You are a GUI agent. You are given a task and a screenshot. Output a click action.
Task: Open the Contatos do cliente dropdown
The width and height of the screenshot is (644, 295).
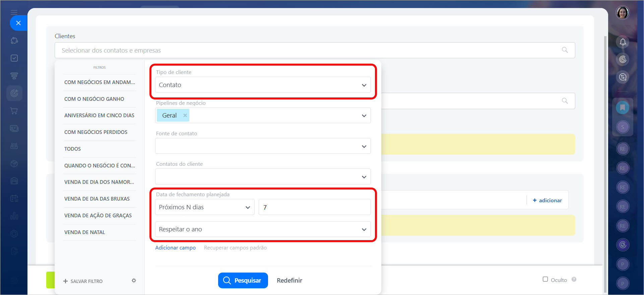tap(263, 176)
